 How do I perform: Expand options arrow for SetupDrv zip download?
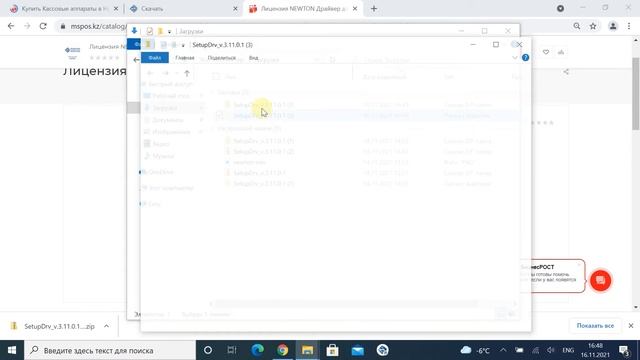(107, 326)
